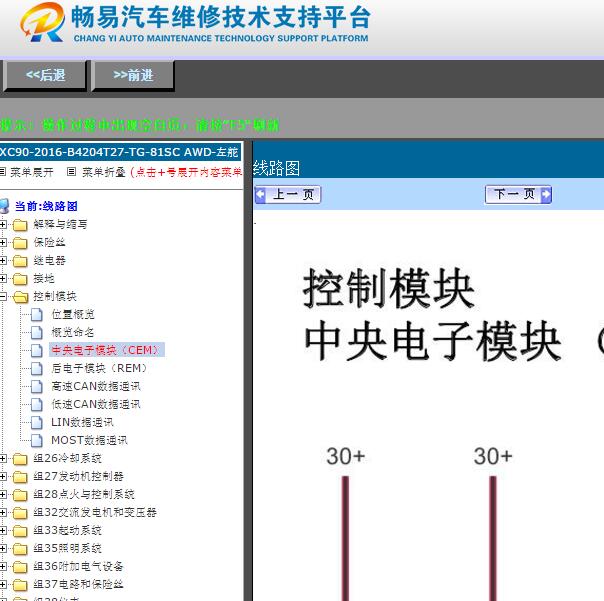
Task: Click the 中央电子模块 (CEM) document icon
Action: pos(37,350)
